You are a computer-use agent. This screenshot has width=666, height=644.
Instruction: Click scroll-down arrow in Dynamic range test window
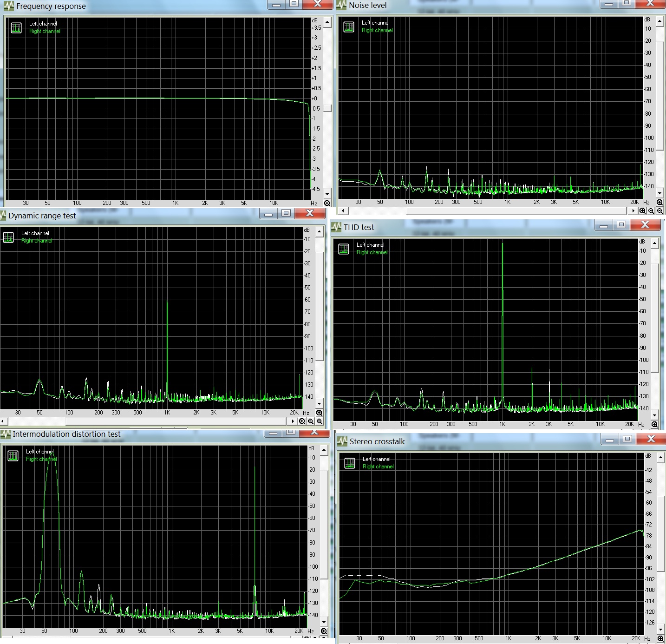[320, 404]
